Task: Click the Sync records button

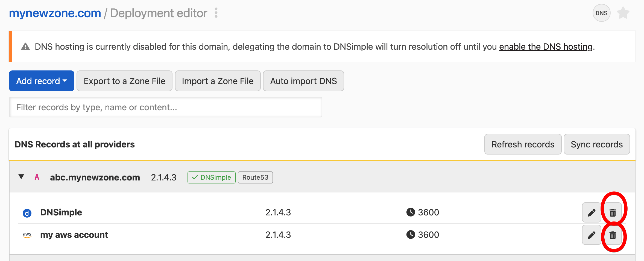Action: [596, 144]
